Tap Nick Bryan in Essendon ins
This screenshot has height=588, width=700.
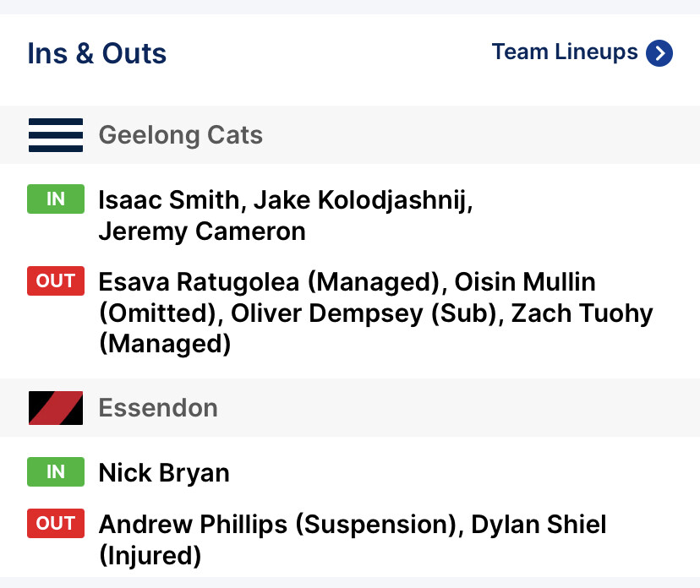click(164, 473)
